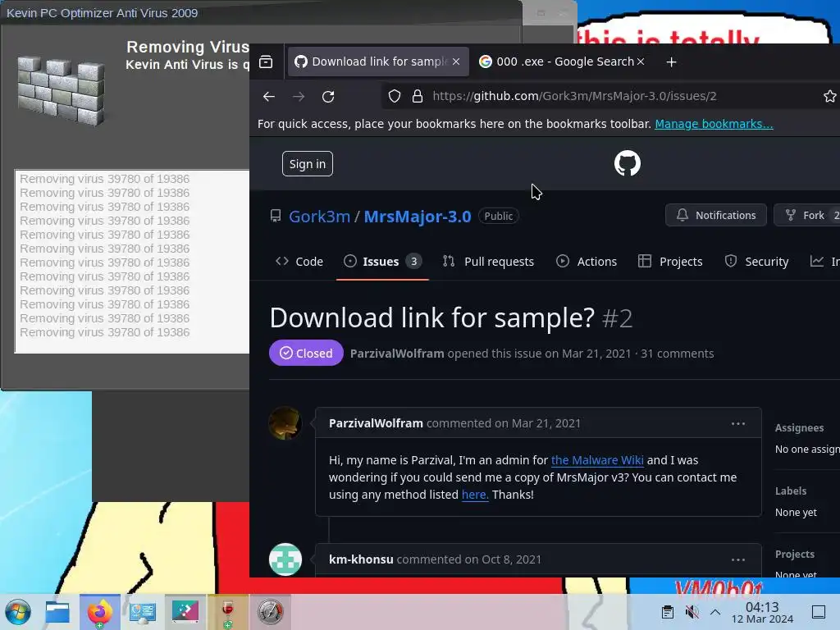Image resolution: width=840 pixels, height=630 pixels.
Task: Click the Firefox icon in the taskbar
Action: point(99,612)
